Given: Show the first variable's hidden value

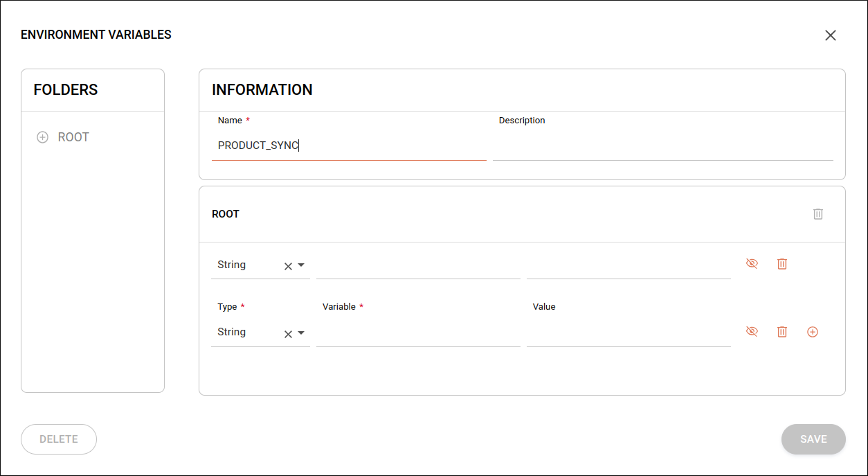Looking at the screenshot, I should (752, 263).
